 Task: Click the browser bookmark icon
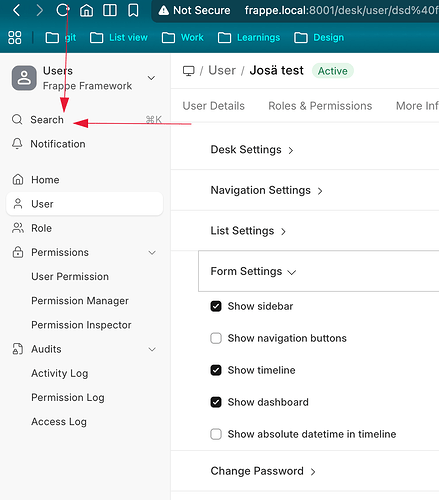(133, 11)
